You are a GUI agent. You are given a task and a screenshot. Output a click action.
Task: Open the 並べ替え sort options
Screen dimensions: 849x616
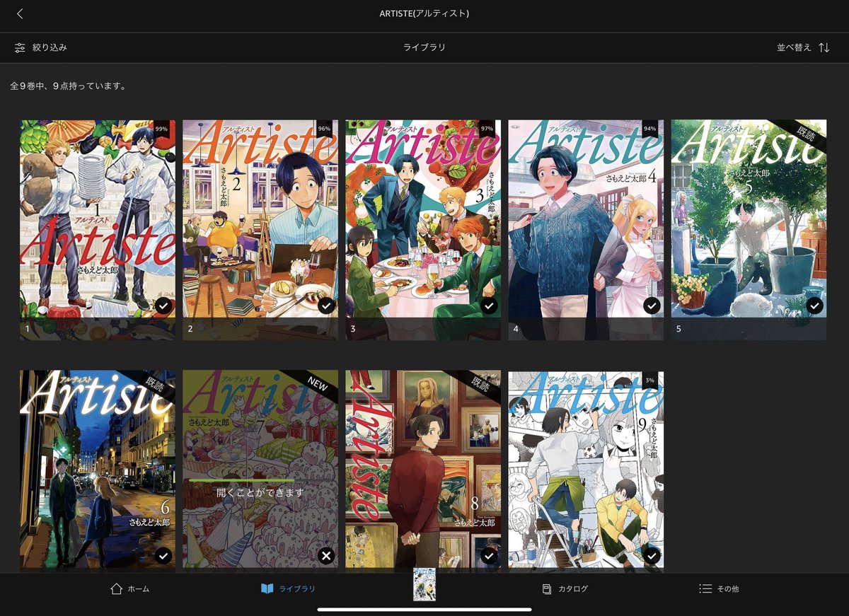tap(803, 47)
